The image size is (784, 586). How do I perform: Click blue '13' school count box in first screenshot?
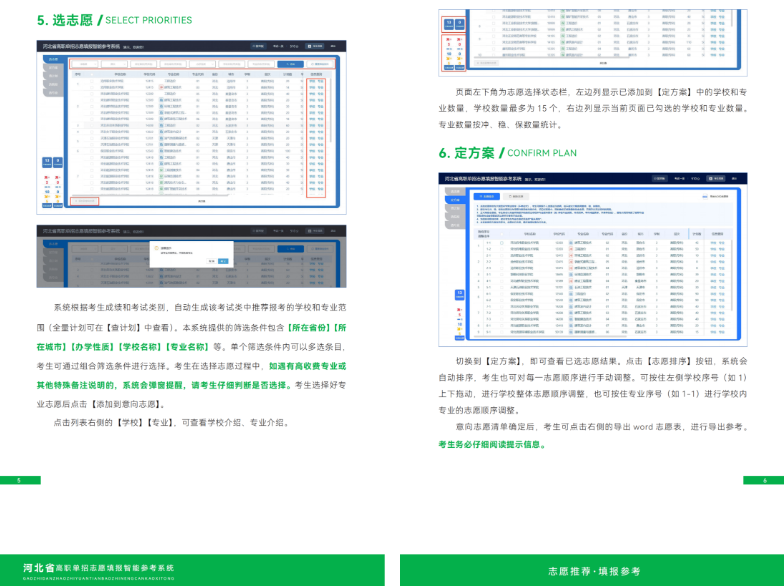[x=47, y=162]
